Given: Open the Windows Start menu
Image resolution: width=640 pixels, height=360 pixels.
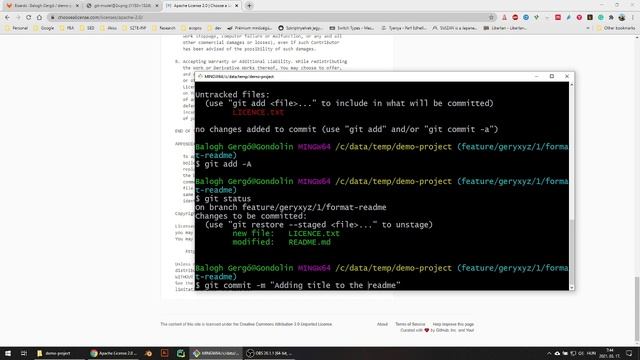Looking at the screenshot, I should pos(8,353).
